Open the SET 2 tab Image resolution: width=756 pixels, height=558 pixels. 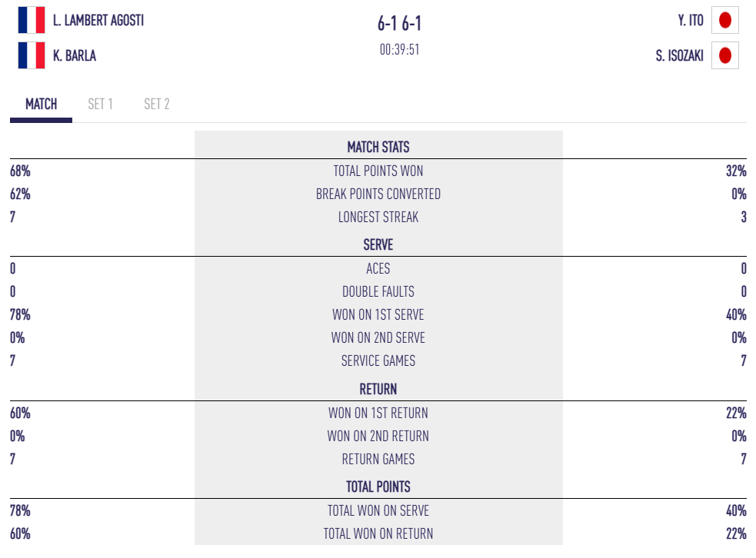(157, 105)
